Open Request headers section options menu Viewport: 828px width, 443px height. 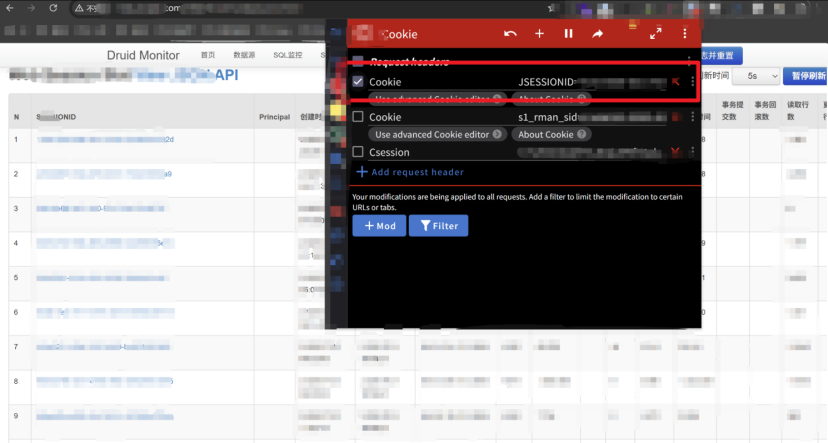pos(689,60)
